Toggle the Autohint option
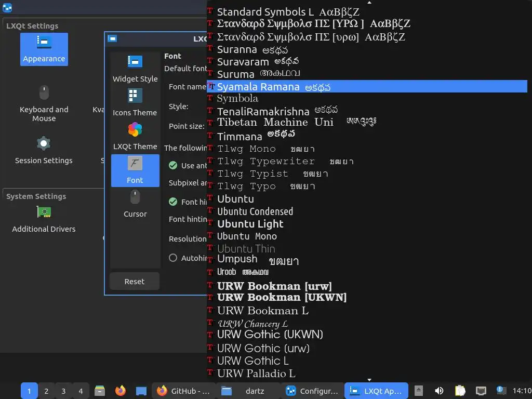Viewport: 532px width, 399px height. coord(173,258)
